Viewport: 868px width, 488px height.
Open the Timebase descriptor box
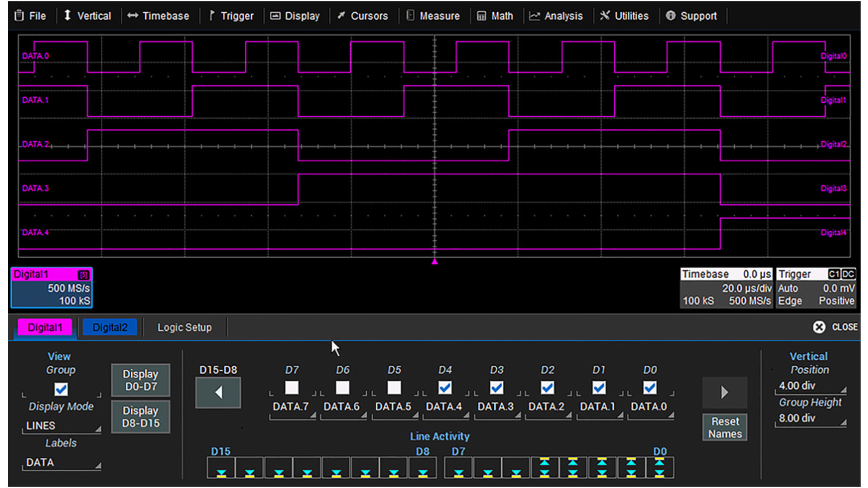click(726, 288)
